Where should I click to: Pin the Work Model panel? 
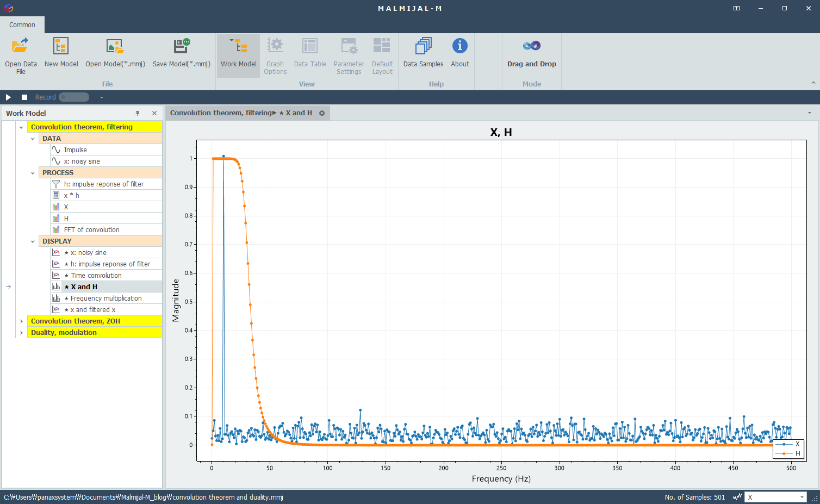coord(138,113)
